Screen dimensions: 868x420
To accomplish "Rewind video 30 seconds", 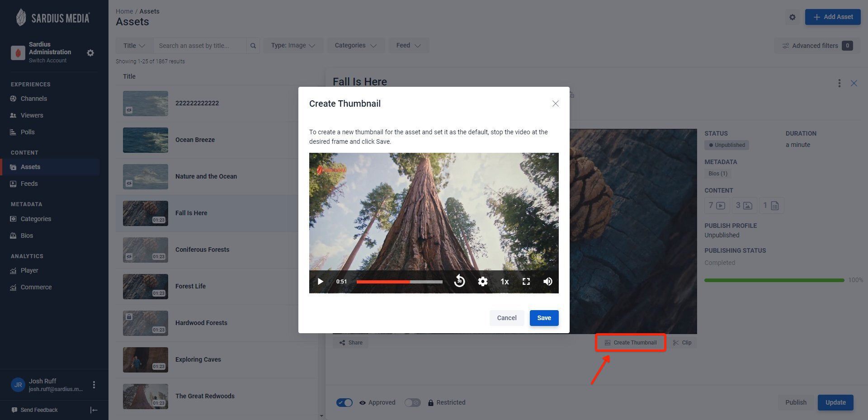I will (459, 281).
